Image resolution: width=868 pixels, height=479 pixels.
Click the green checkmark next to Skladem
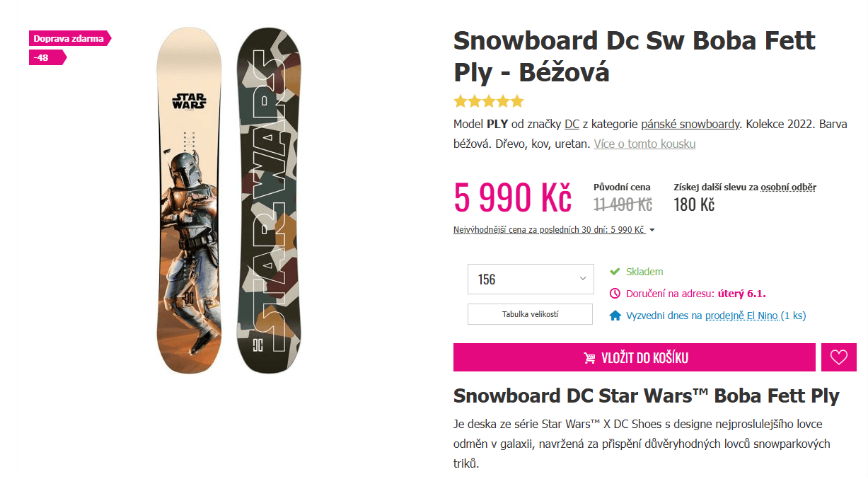(616, 272)
